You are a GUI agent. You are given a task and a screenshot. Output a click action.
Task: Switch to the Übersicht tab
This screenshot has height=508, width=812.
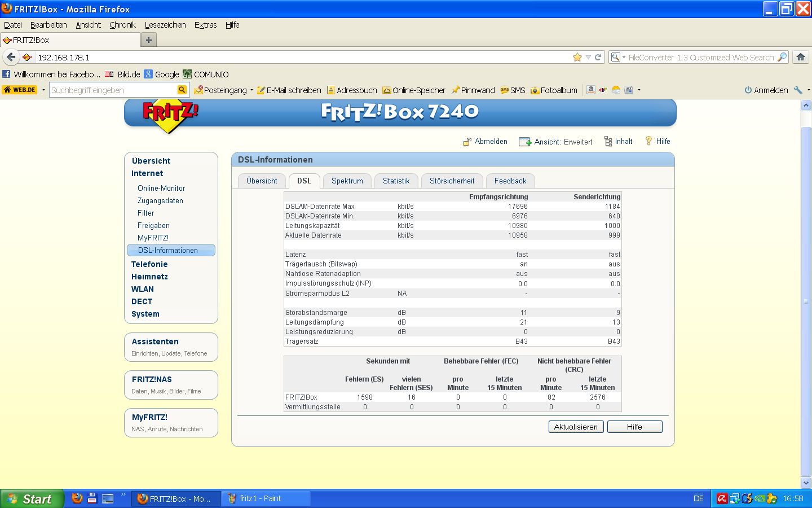[262, 181]
